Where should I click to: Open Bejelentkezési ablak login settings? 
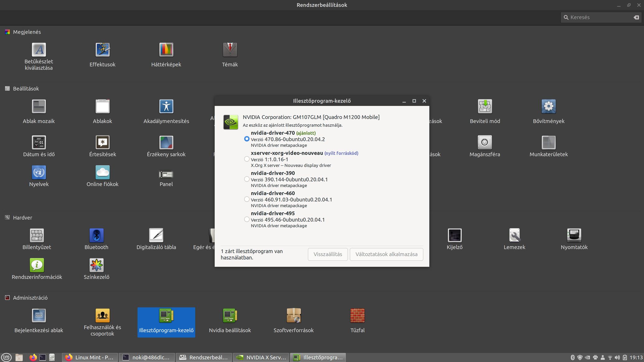(x=39, y=321)
